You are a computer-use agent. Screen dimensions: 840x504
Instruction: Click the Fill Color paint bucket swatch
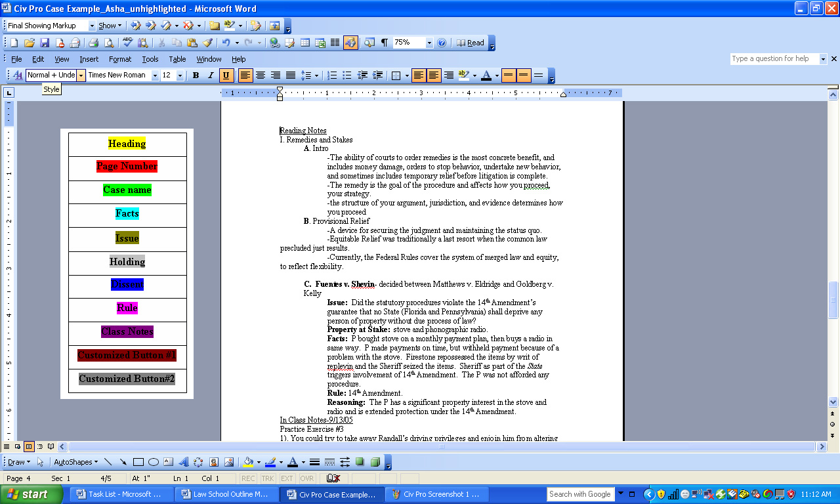click(x=248, y=462)
